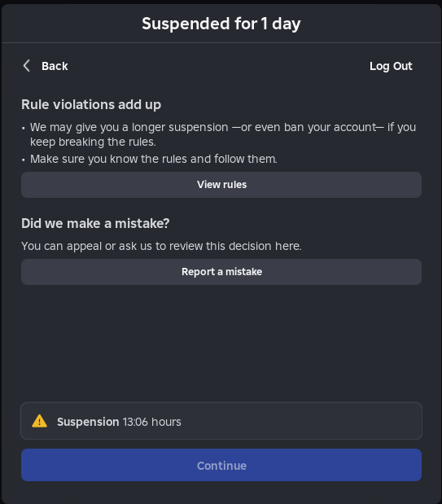Open the View rules button

click(x=221, y=185)
